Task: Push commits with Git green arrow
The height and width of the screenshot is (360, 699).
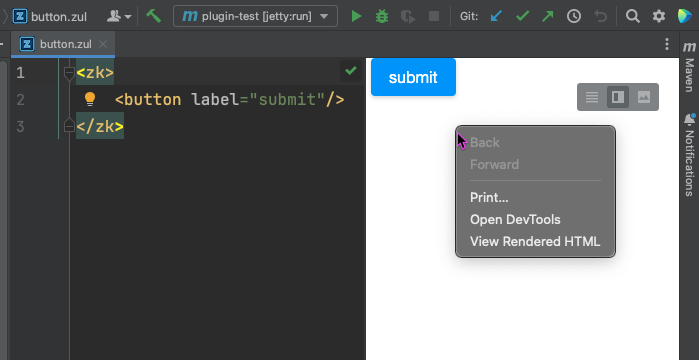Action: [548, 16]
